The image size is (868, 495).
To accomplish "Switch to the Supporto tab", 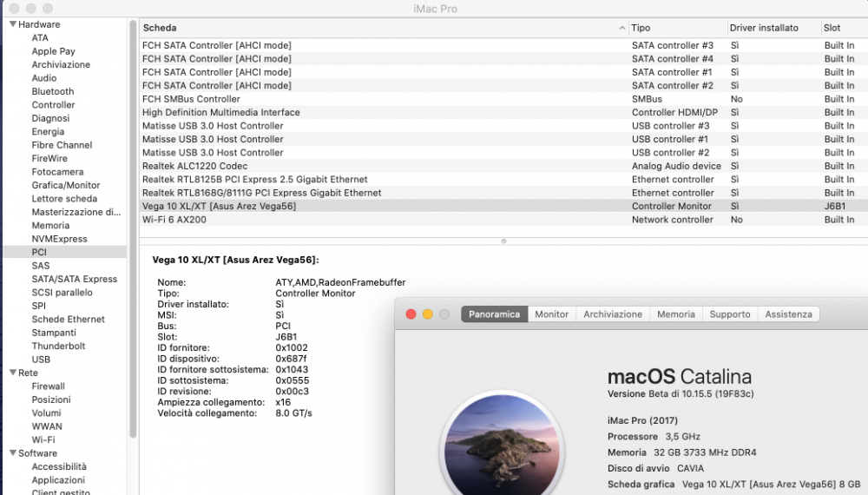I will tap(730, 314).
